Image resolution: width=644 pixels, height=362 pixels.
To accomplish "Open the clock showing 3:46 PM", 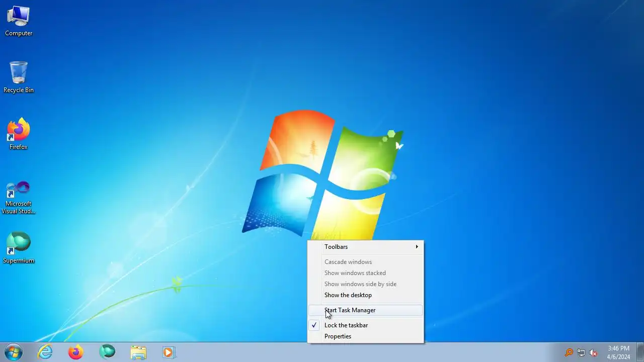I will point(618,352).
